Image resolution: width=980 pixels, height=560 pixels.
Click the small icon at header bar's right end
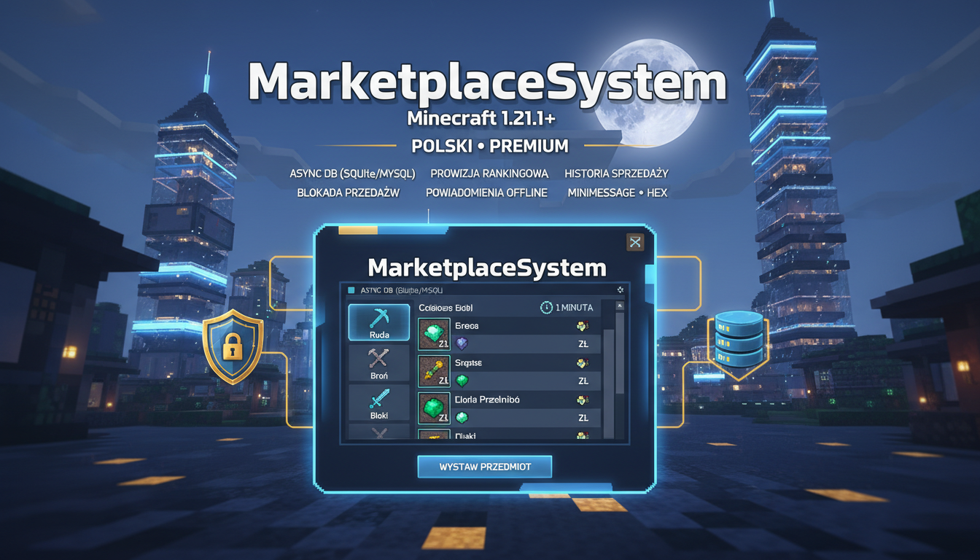coord(621,289)
